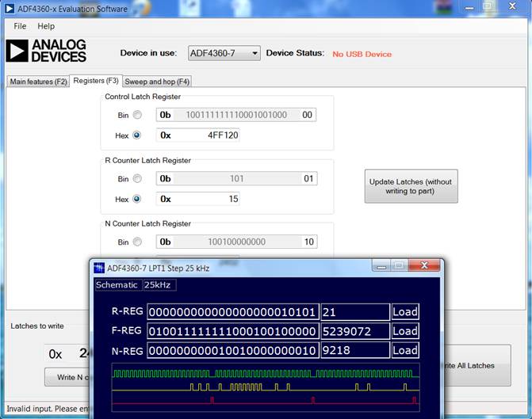The height and width of the screenshot is (419, 532).
Task: Click the yellow data waveform trace
Action: (266, 387)
